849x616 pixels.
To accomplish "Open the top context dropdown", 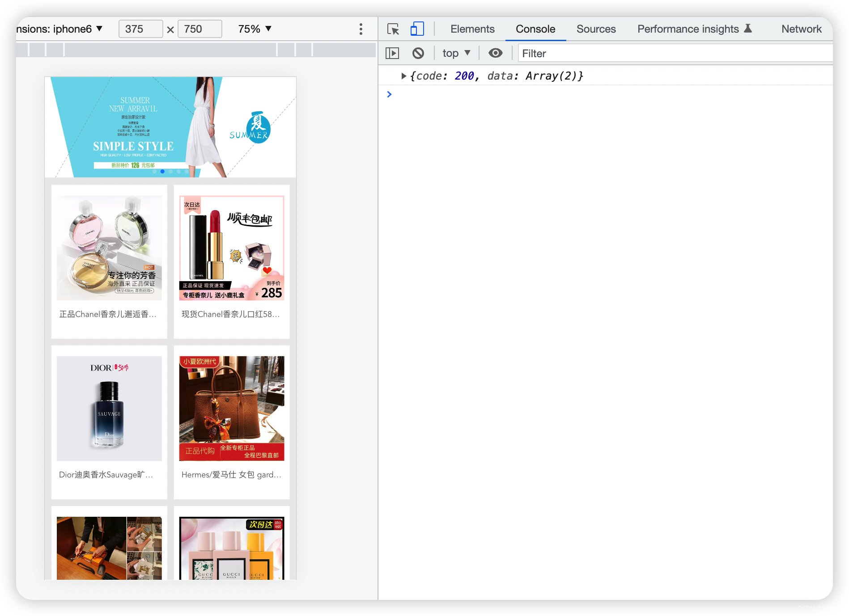I will click(456, 53).
